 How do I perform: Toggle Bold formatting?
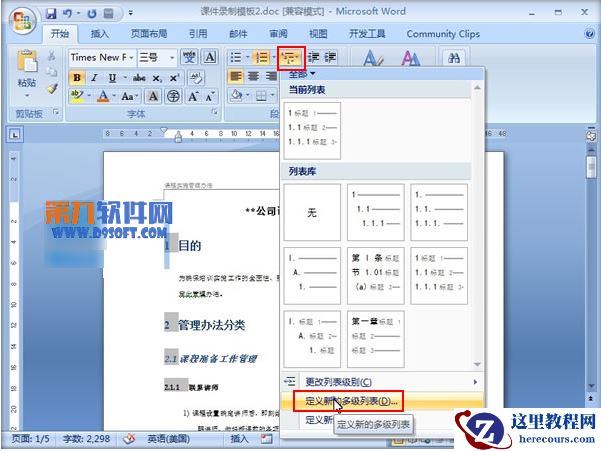pos(77,77)
